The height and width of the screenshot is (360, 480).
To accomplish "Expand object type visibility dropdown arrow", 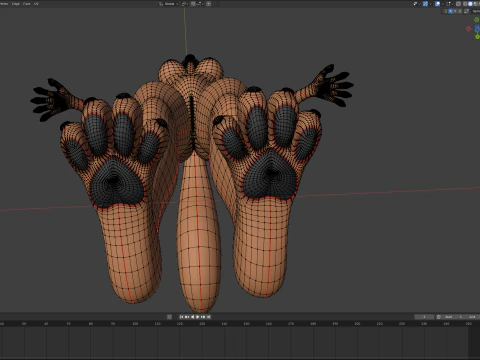I will tap(419, 4).
